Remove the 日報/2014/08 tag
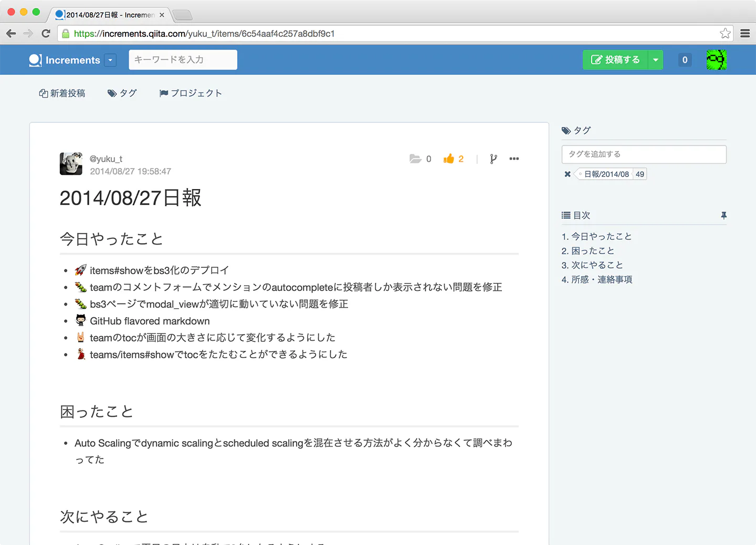The width and height of the screenshot is (756, 545). 568,174
